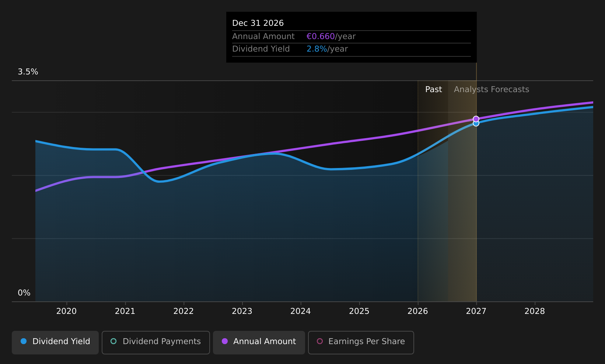Click the 2028 x-axis label
605x364 pixels.
(x=535, y=311)
